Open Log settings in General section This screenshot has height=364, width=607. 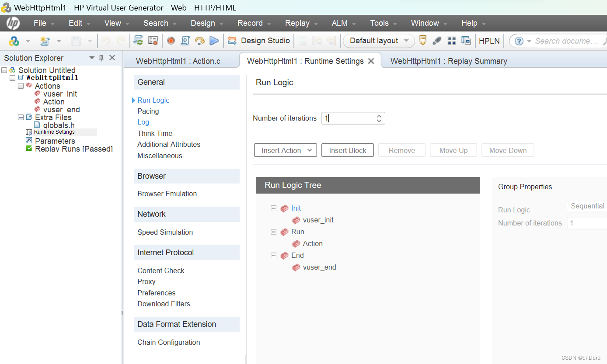point(143,122)
